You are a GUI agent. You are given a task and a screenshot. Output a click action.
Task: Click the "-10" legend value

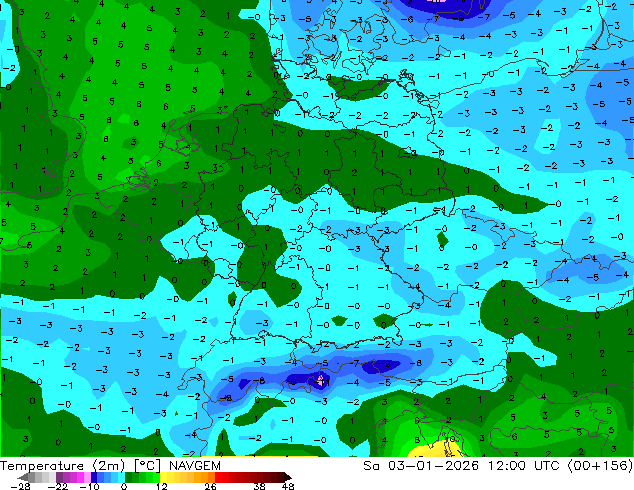89,486
